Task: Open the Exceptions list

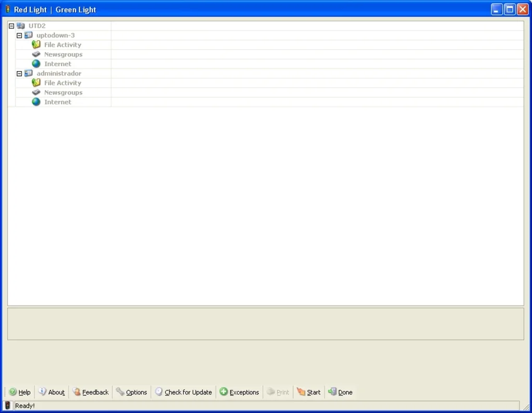Action: [x=239, y=392]
